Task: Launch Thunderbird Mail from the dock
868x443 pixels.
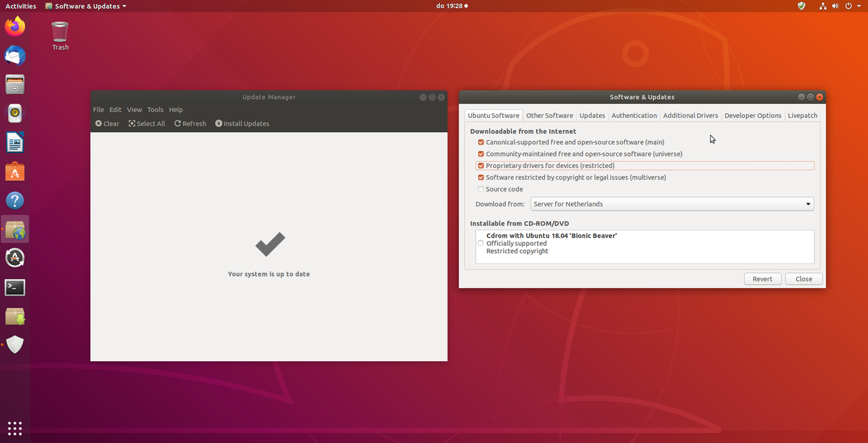Action: click(x=15, y=56)
